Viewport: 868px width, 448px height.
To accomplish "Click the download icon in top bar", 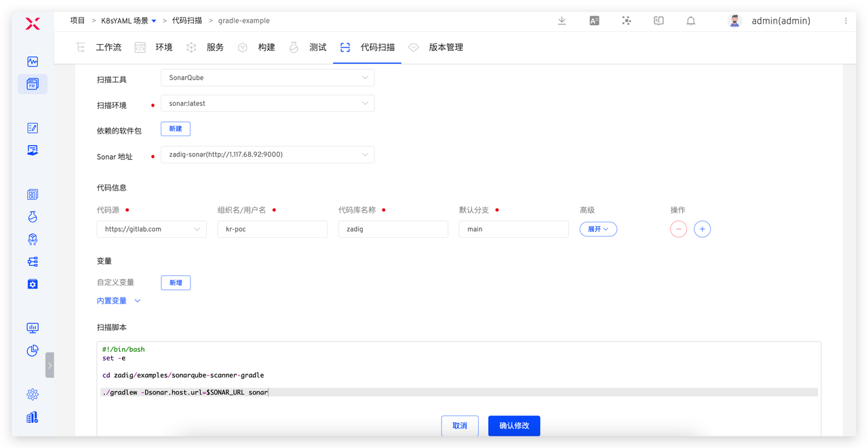I will 561,21.
